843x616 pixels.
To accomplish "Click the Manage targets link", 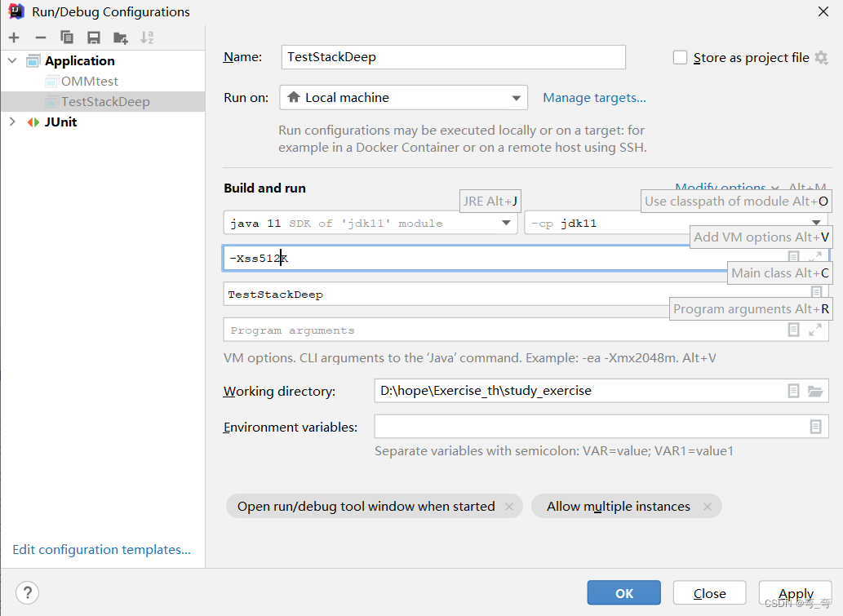I will click(x=594, y=98).
